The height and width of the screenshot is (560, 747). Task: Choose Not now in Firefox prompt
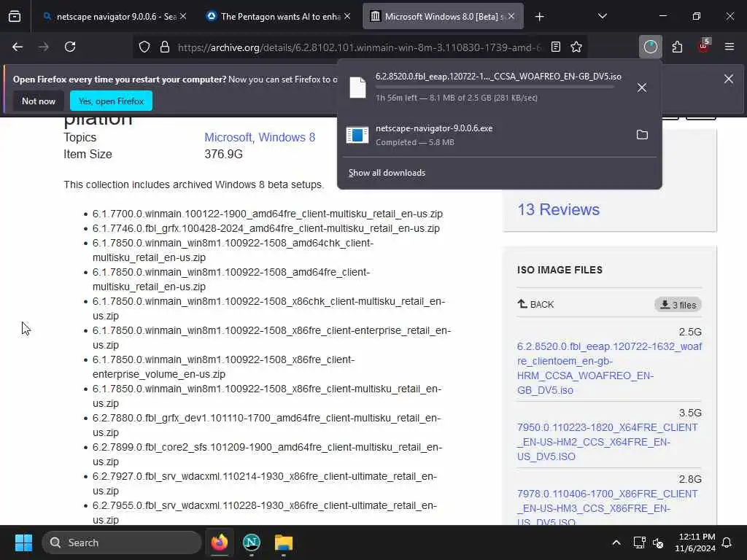coord(39,101)
